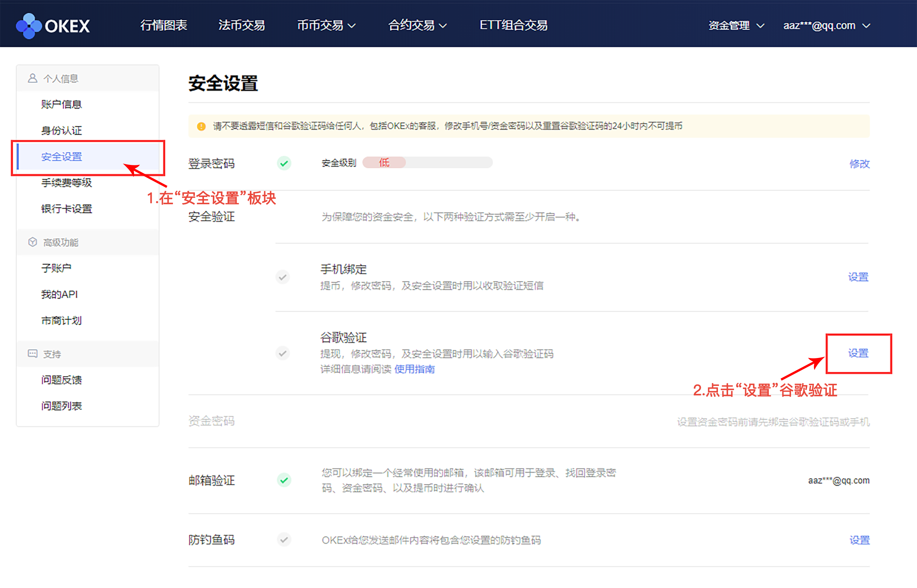
Task: Open 我的API in the sidebar
Action: click(x=60, y=294)
